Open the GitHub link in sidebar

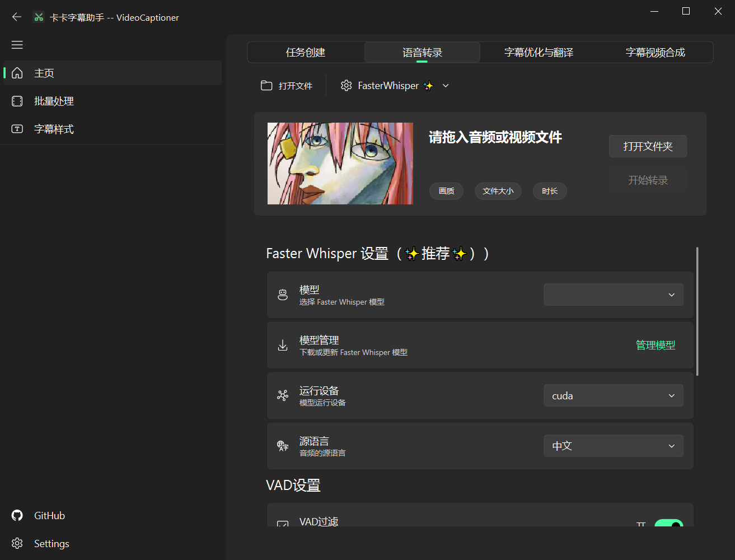point(49,516)
